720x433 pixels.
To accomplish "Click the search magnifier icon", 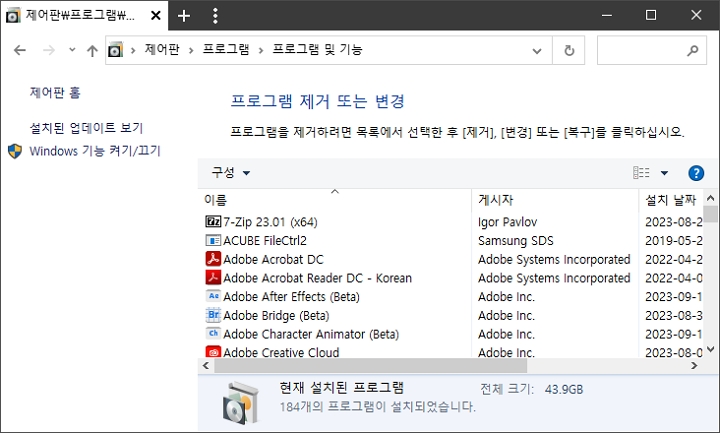I will pos(692,50).
